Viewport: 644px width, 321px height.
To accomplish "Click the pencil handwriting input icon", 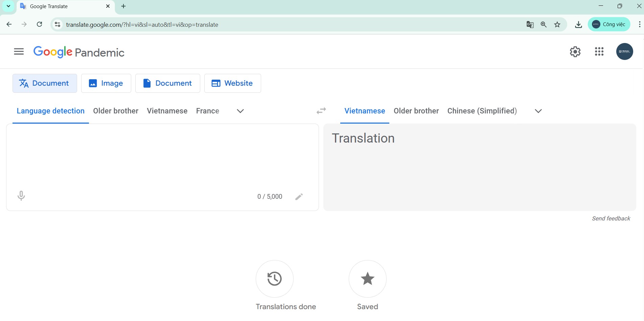I will tap(299, 197).
